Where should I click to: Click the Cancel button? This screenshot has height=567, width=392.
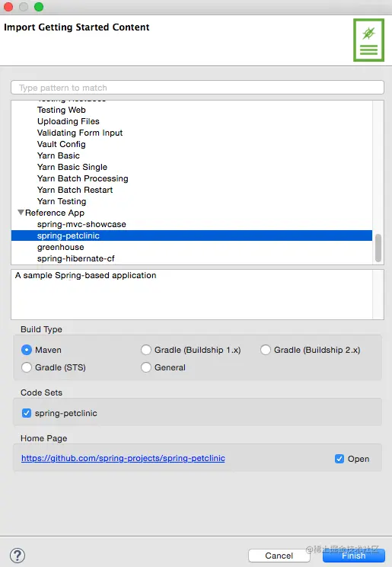coord(279,556)
